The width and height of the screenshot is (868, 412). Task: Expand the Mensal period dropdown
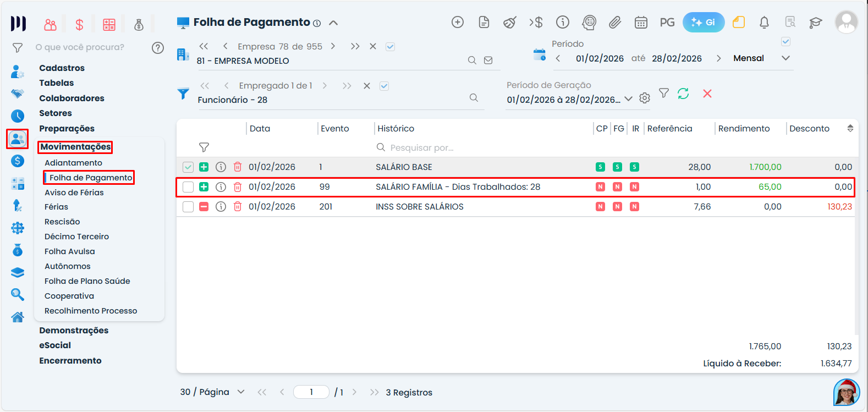(785, 58)
